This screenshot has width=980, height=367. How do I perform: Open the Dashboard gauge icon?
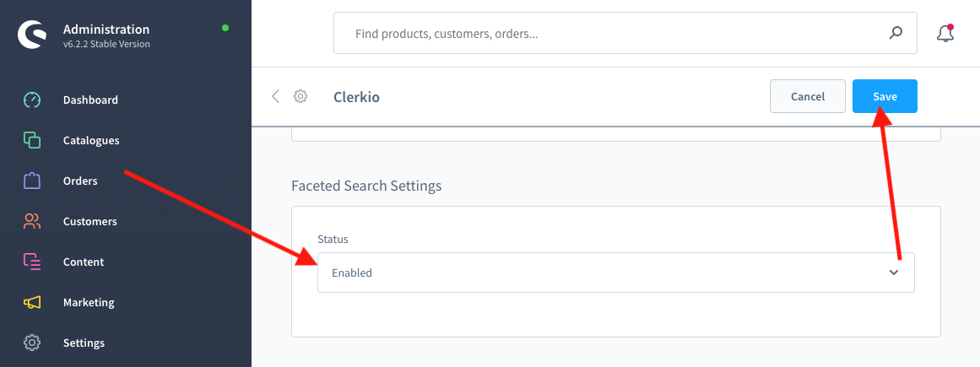[x=32, y=100]
